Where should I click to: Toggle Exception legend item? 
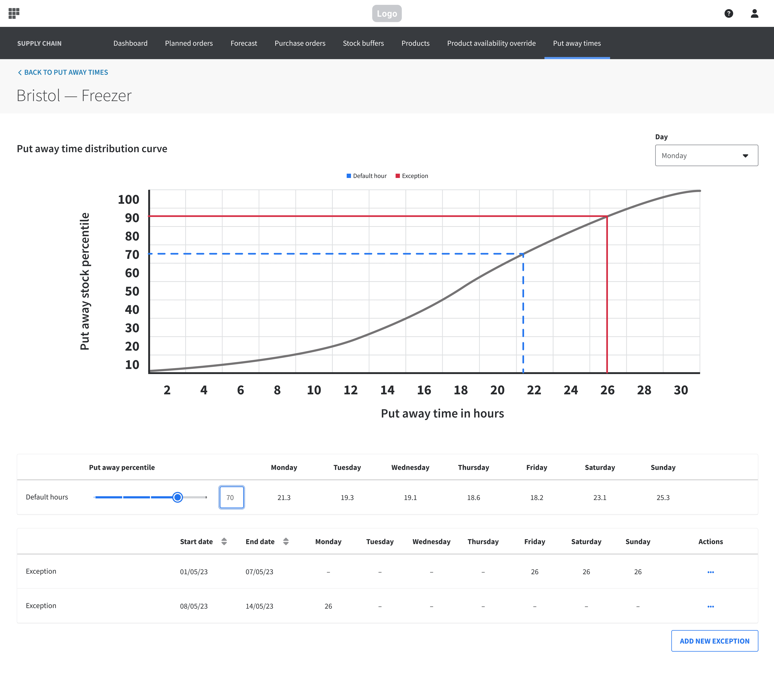(412, 176)
